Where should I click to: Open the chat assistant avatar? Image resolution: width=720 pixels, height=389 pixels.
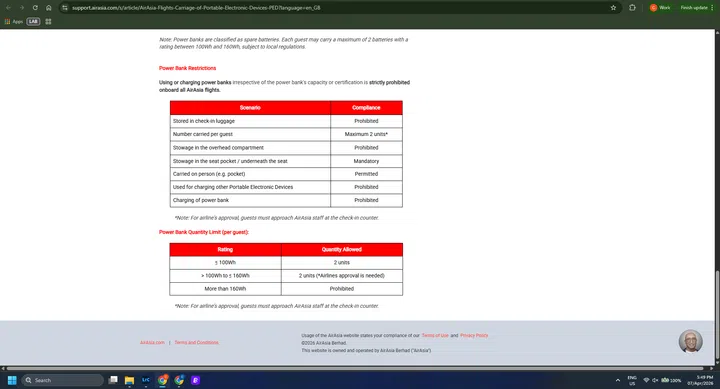pos(691,341)
